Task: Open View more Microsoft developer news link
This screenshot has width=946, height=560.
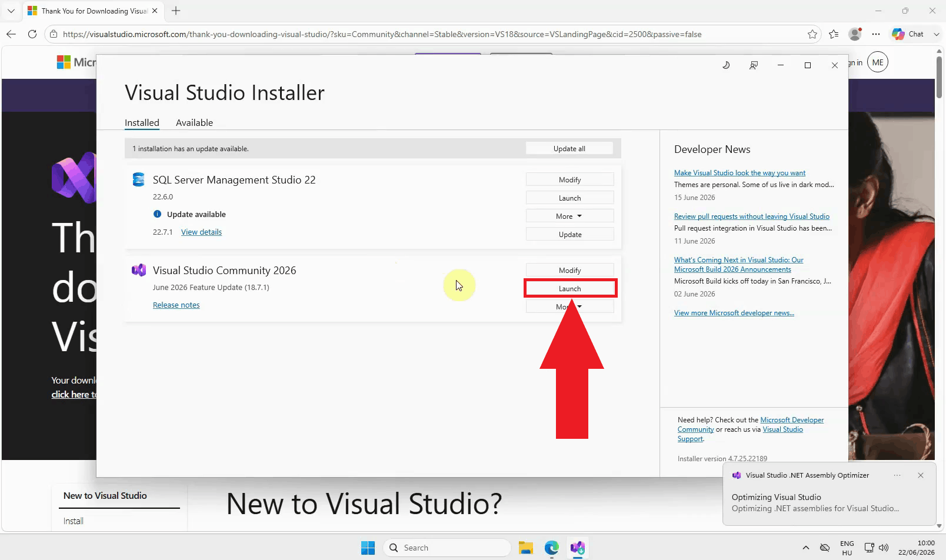Action: click(x=734, y=312)
